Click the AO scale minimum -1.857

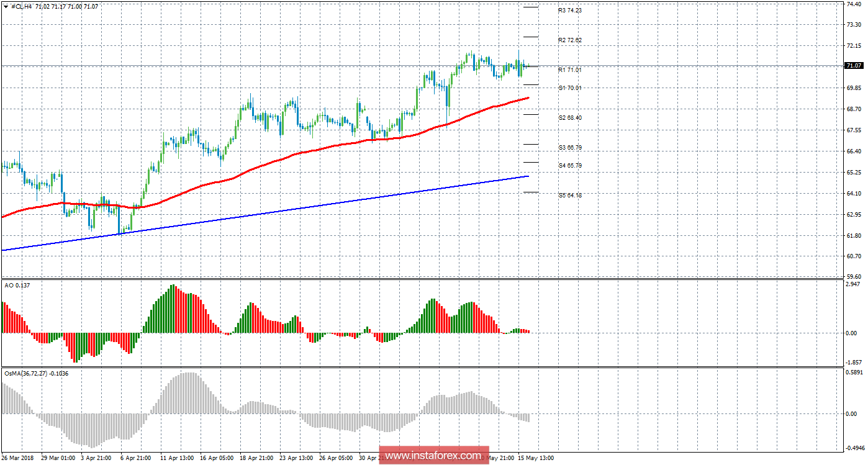tap(854, 362)
